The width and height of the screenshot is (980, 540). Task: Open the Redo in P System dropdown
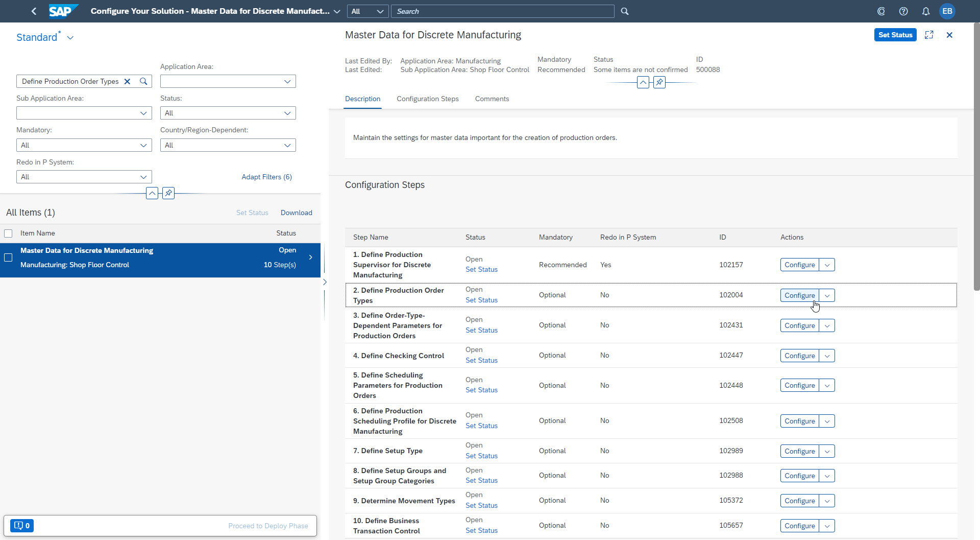point(84,177)
